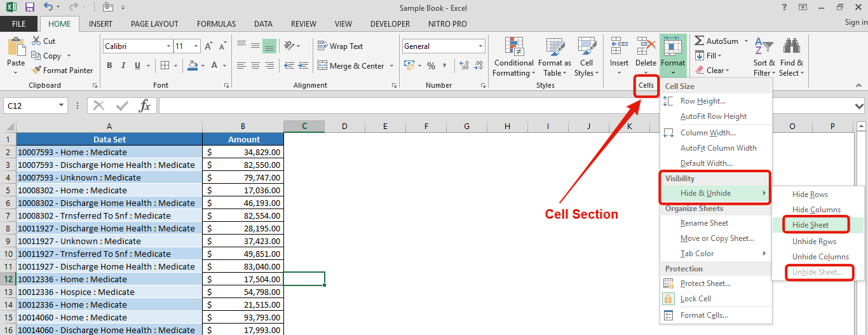Open the Calibri font name dropdown
Image resolution: width=868 pixels, height=335 pixels.
point(168,46)
